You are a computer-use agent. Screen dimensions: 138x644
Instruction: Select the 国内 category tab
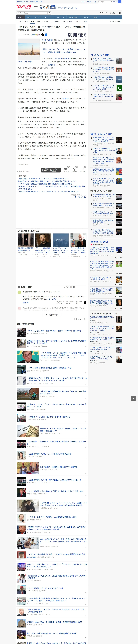pos(26,21)
